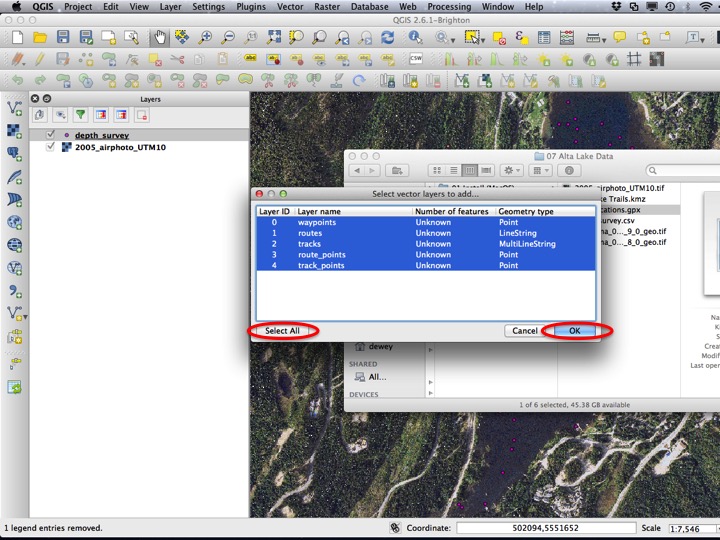Select the waypoints layer row
The width and height of the screenshot is (720, 540).
pyautogui.click(x=426, y=222)
